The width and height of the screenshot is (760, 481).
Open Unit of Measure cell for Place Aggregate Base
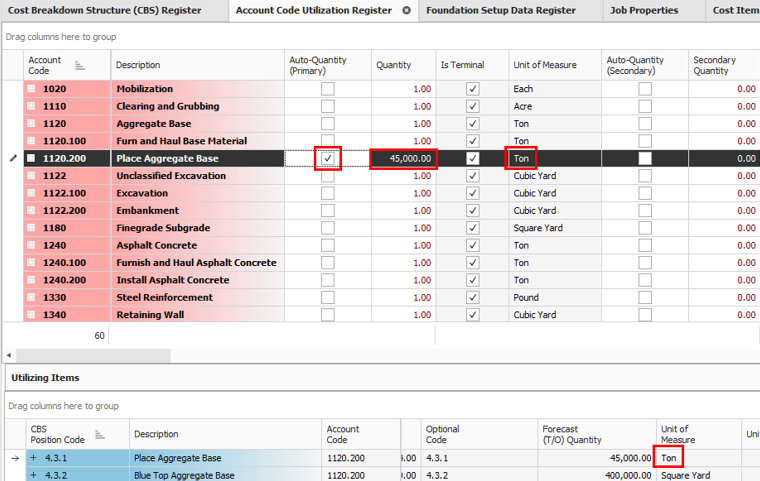[x=553, y=159]
